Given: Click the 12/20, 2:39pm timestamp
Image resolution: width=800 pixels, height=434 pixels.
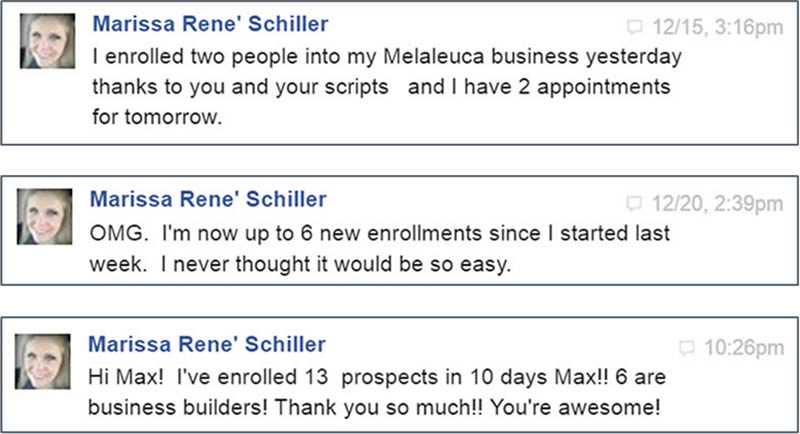Looking at the screenshot, I should (714, 204).
